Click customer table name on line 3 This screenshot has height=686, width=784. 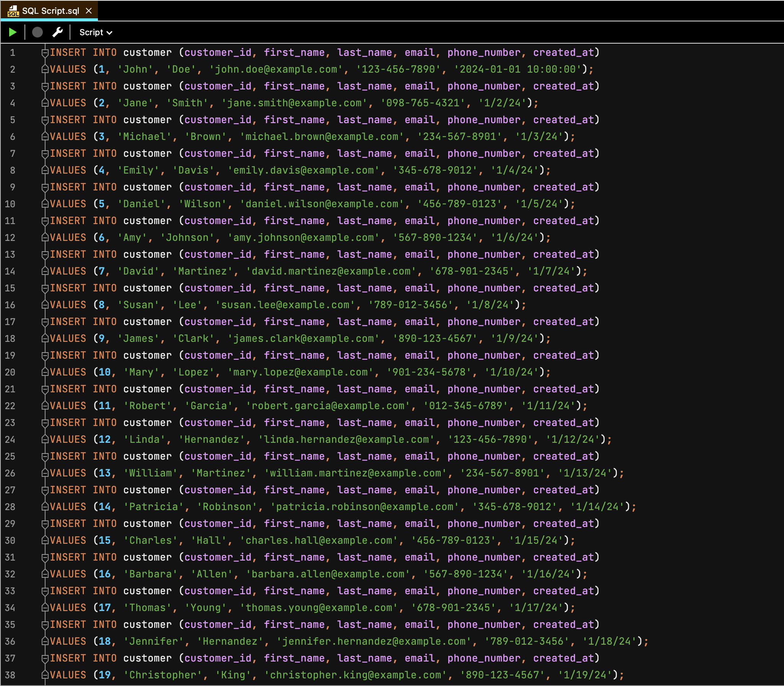pos(147,86)
